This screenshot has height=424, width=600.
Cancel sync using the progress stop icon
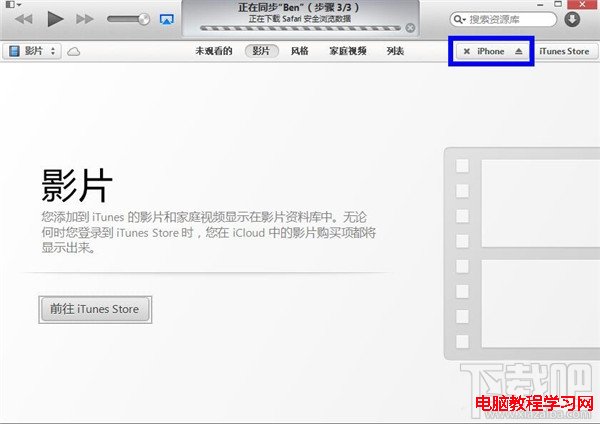tap(410, 28)
